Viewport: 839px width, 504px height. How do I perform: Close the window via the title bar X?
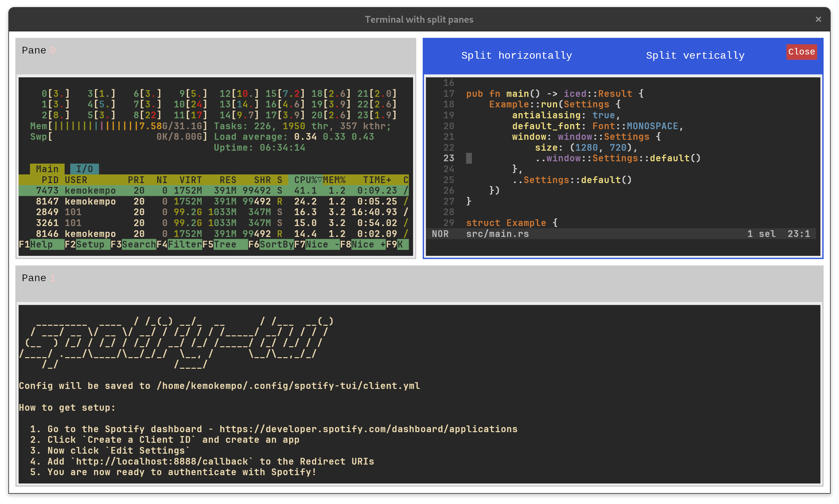(818, 19)
